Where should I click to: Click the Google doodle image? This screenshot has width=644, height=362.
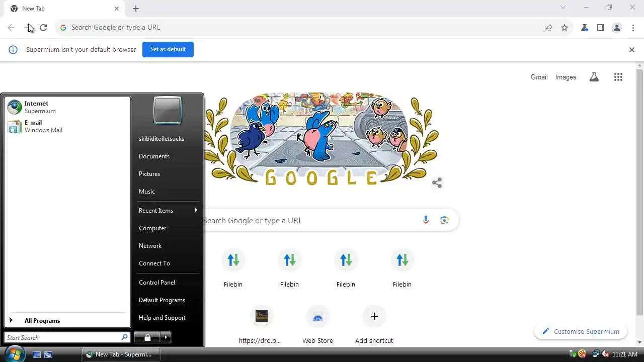pos(322,139)
